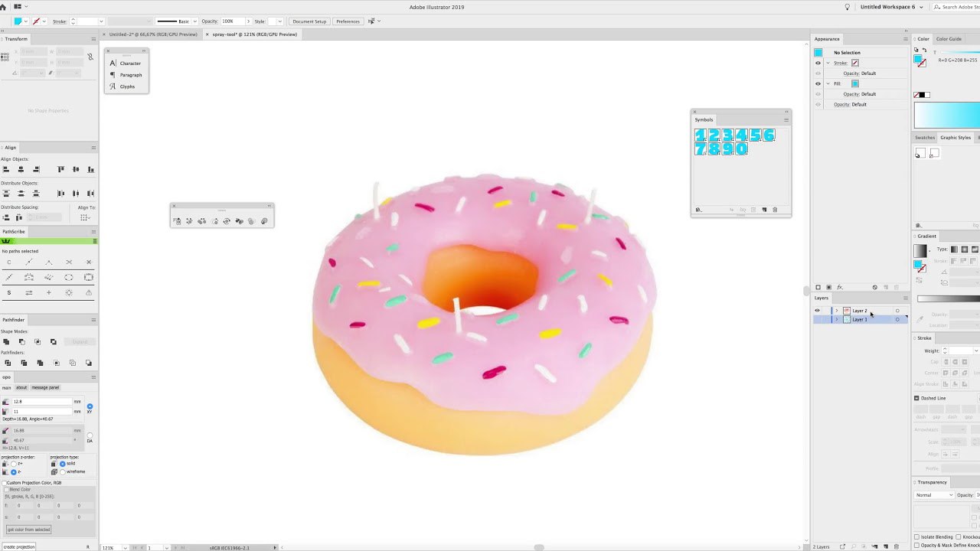Open the Glyphs panel
This screenshot has width=980, height=551.
[x=122, y=86]
